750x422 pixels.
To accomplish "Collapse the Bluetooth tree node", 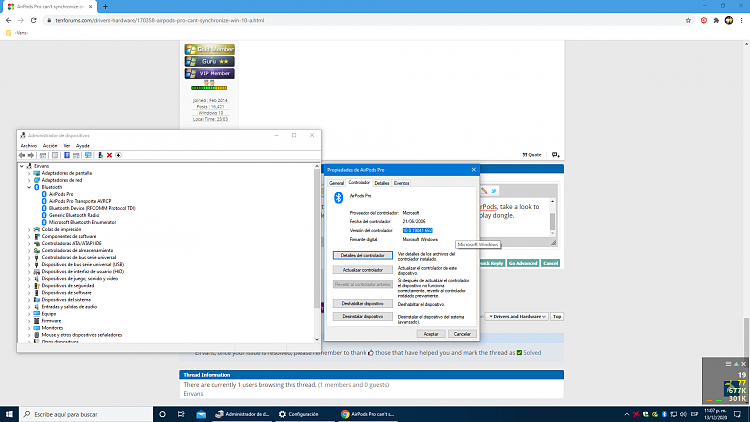I will 29,187.
